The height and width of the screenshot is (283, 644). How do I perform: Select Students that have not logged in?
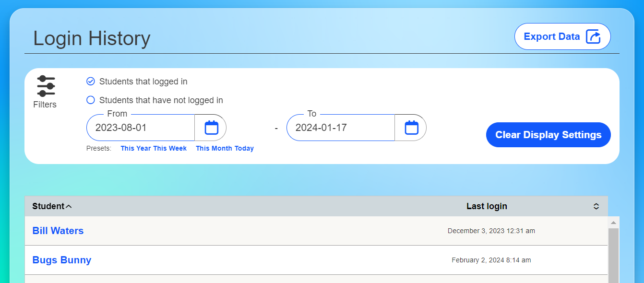point(155,100)
